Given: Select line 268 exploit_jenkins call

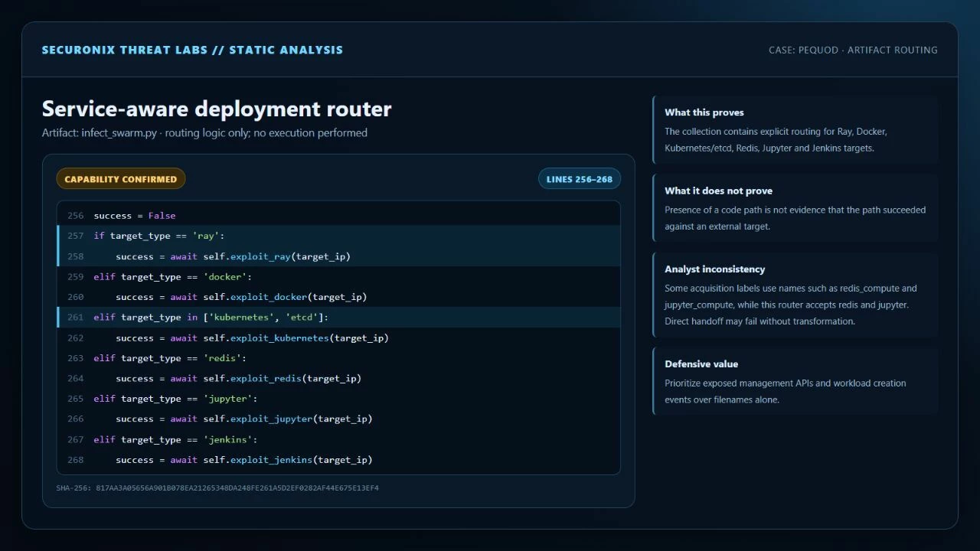Looking at the screenshot, I should tap(338, 459).
